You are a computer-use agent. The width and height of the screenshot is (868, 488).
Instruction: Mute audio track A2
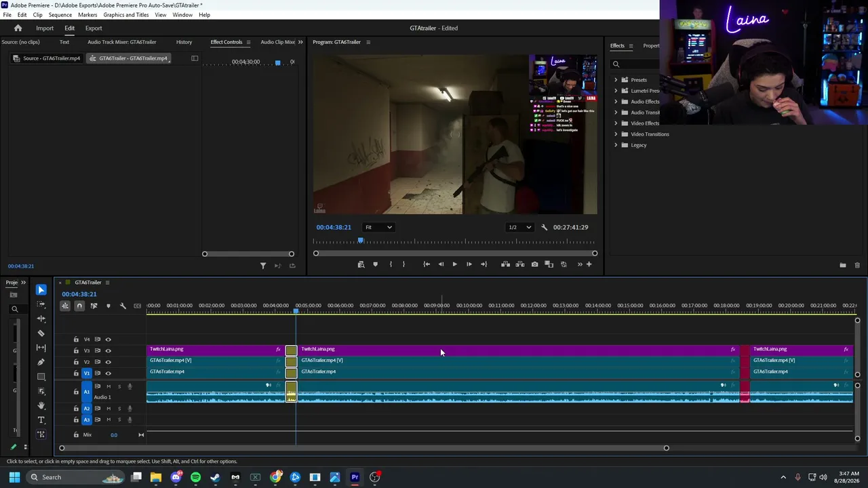pyautogui.click(x=108, y=409)
